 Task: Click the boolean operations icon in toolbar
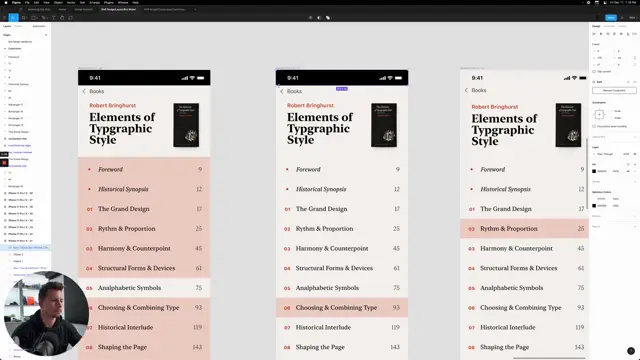click(328, 18)
